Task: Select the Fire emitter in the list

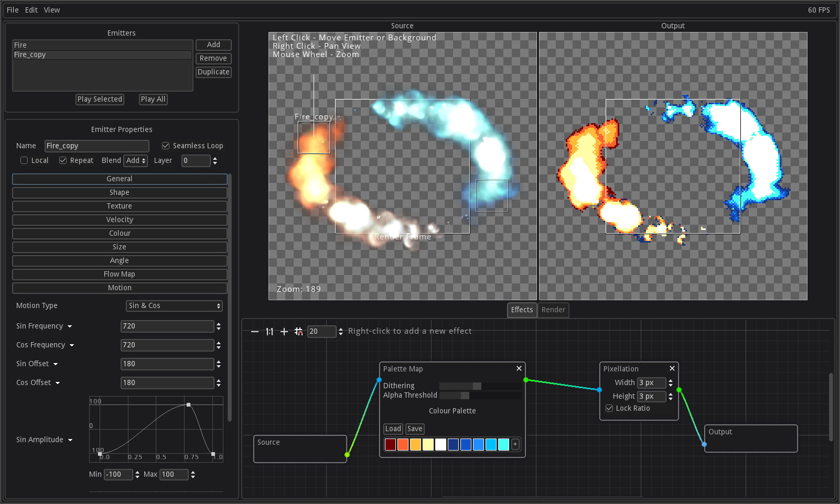Action: [20, 45]
